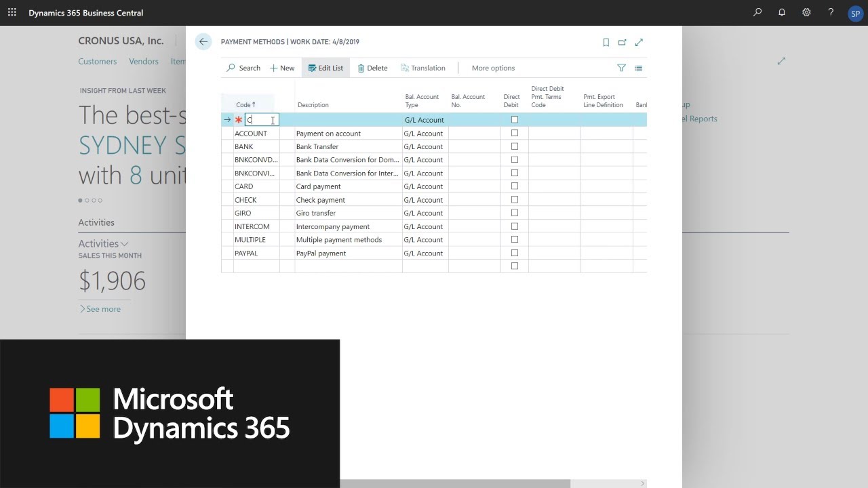The image size is (868, 488).
Task: Check Direct Debit for the ACCOUNT row
Action: coord(514,134)
